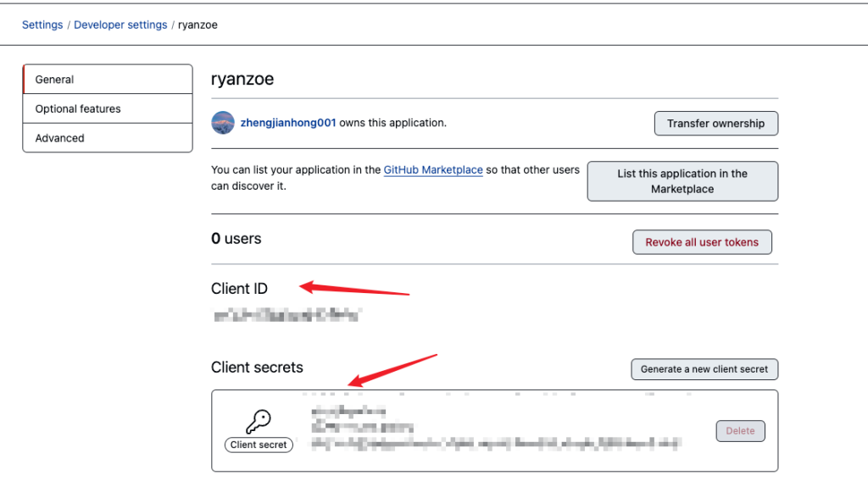Open the Settings breadcrumb link
Image resolution: width=868 pixels, height=492 pixels.
(42, 25)
